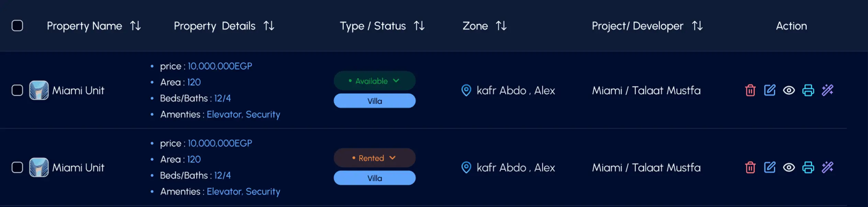Print the Rented Miami Unit listing
The height and width of the screenshot is (207, 868).
pyautogui.click(x=808, y=168)
